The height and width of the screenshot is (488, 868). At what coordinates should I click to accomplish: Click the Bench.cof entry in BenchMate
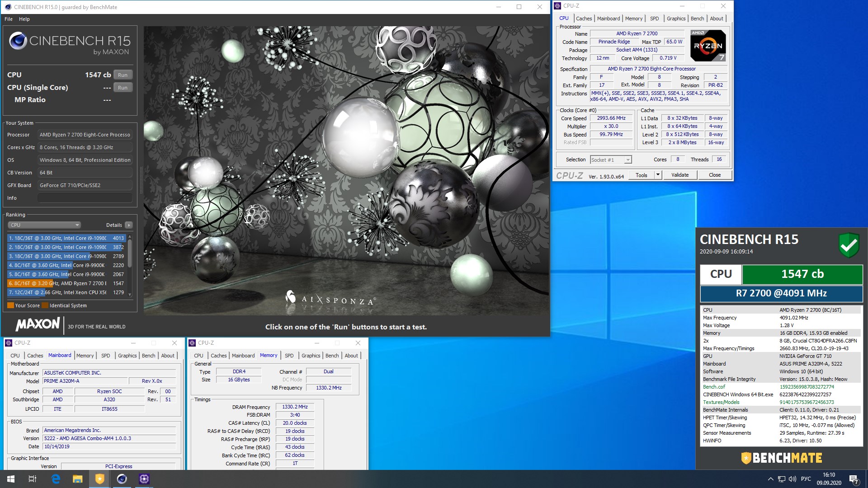coord(714,387)
